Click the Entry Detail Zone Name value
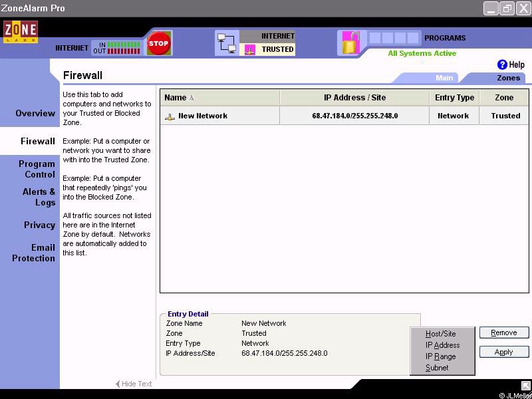 263,323
